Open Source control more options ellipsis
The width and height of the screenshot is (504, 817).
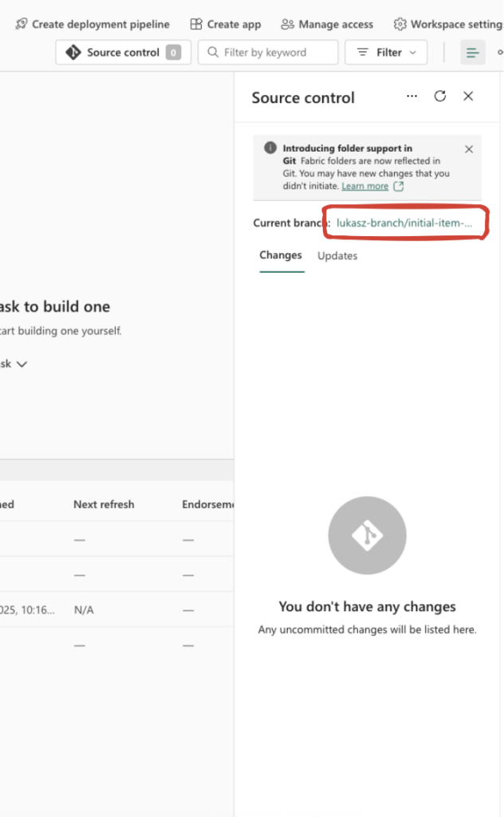[411, 97]
